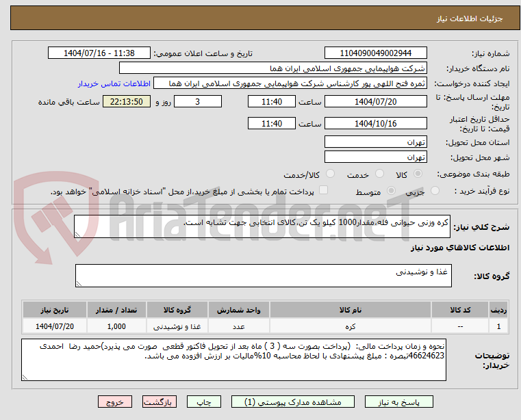521x420 pixels.
Task: Click the کد کالا column header
Action: [460, 310]
